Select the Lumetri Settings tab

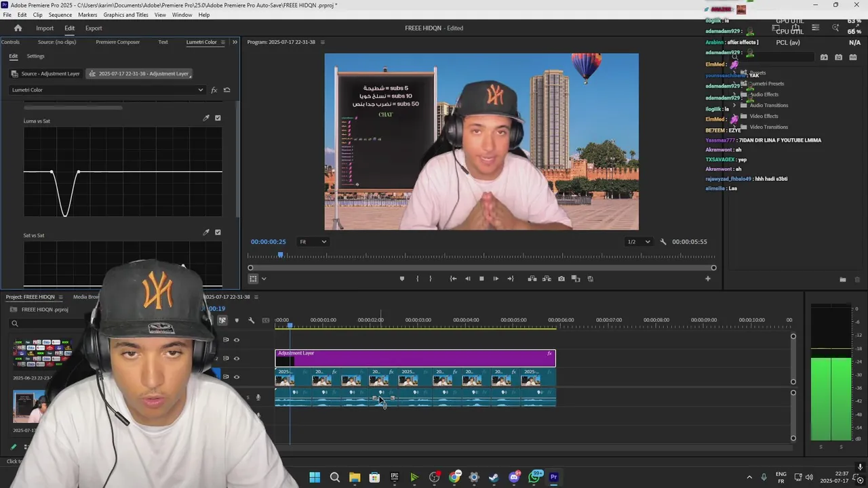click(x=35, y=56)
